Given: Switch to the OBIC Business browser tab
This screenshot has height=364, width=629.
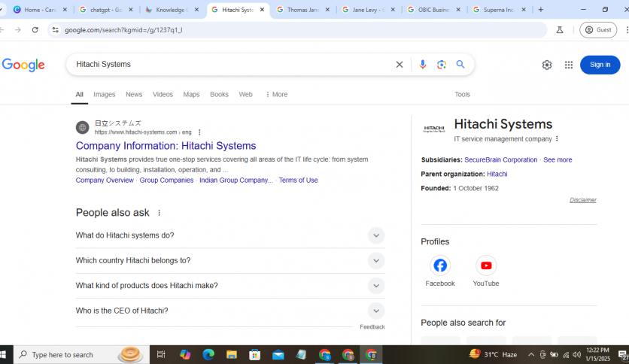Looking at the screenshot, I should [x=433, y=10].
